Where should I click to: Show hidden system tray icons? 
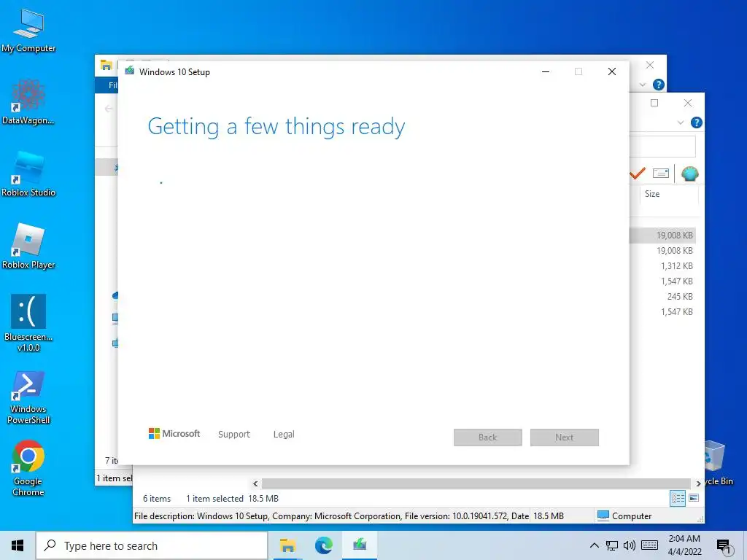[x=594, y=545]
